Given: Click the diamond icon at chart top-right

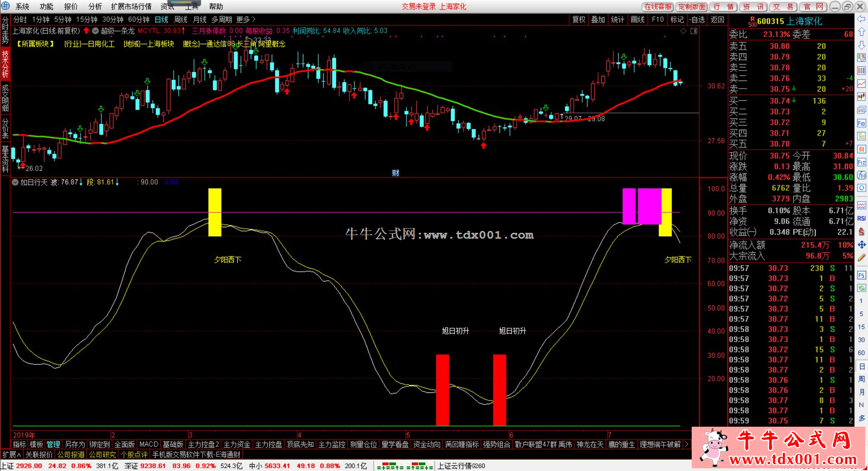Looking at the screenshot, I should coord(684,31).
